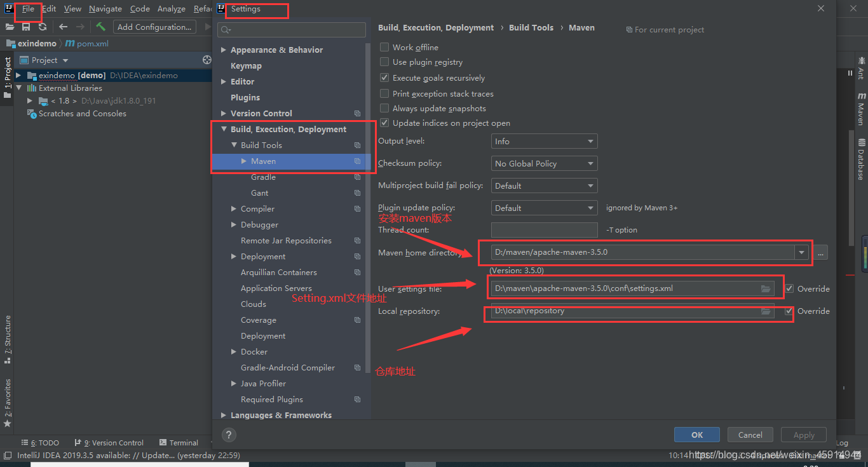Expand Appearance & Behavior settings node
Screen dimensions: 868x467
(223, 50)
